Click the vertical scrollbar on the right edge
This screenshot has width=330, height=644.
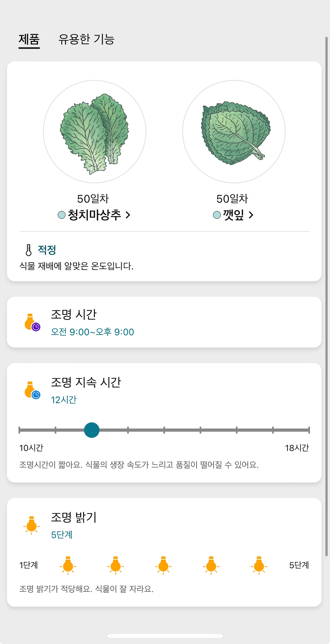point(326,297)
